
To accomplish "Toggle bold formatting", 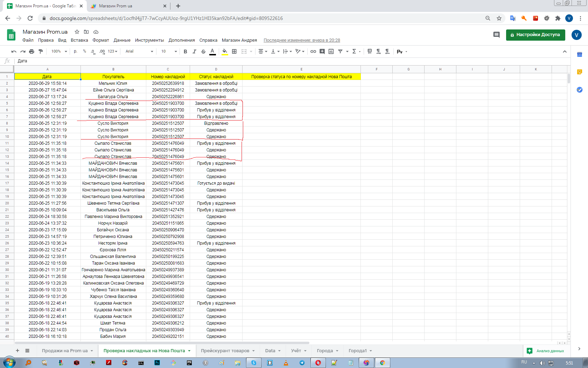I will click(x=185, y=52).
